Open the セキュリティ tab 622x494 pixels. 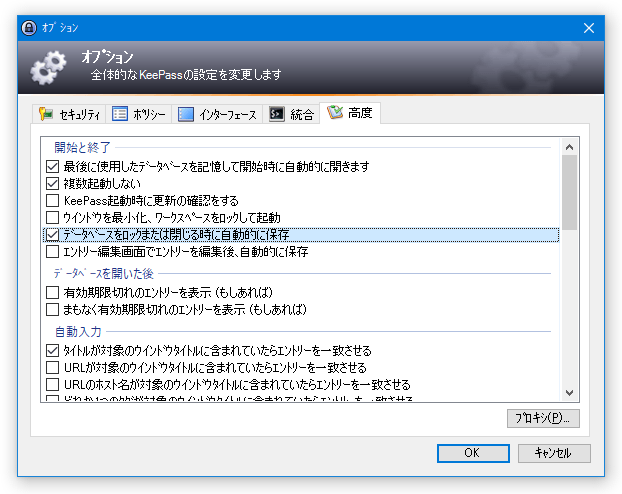pyautogui.click(x=69, y=114)
